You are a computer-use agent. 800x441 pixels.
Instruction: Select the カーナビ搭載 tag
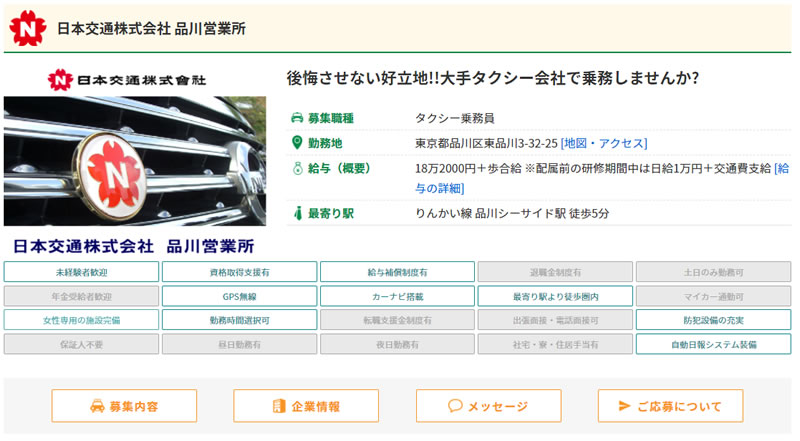pyautogui.click(x=397, y=296)
